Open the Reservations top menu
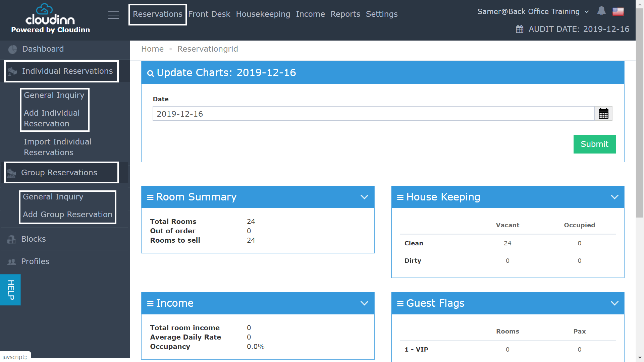644x362 pixels. [158, 14]
